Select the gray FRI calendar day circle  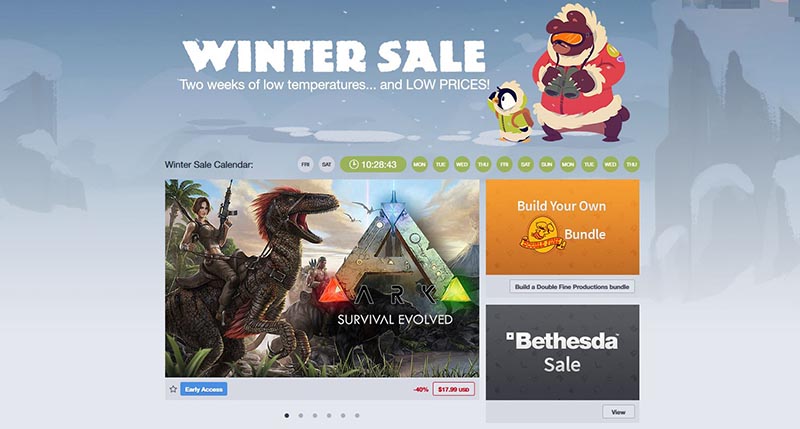[x=305, y=164]
